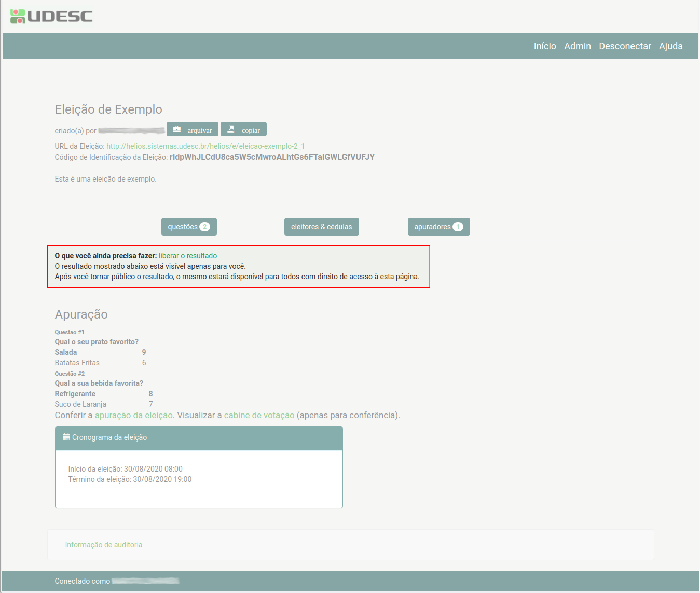This screenshot has width=700, height=593.
Task: Click the apuradores count badge
Action: (458, 227)
